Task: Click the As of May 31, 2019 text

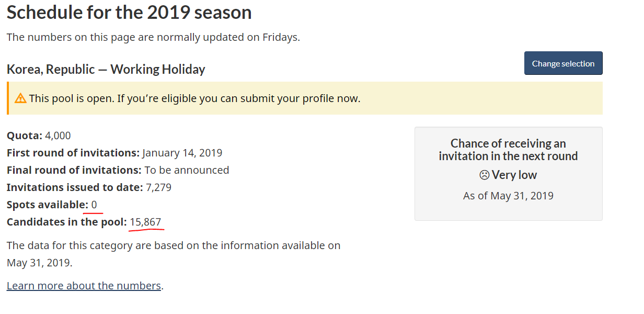Action: [508, 196]
